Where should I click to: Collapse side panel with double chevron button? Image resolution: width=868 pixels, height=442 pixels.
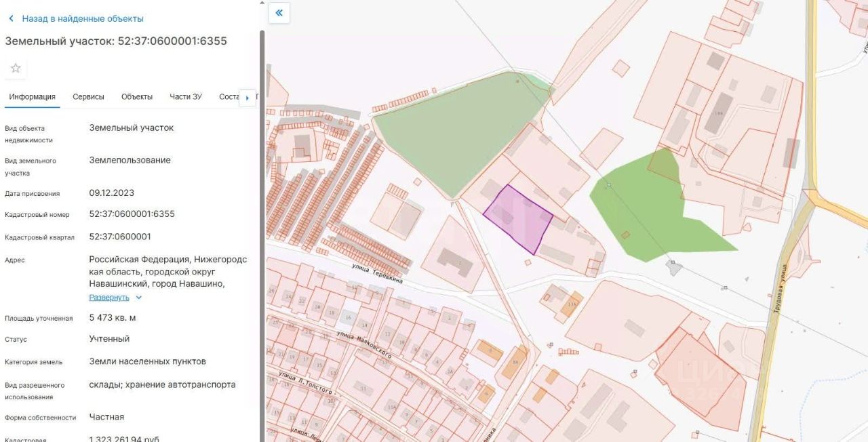279,13
